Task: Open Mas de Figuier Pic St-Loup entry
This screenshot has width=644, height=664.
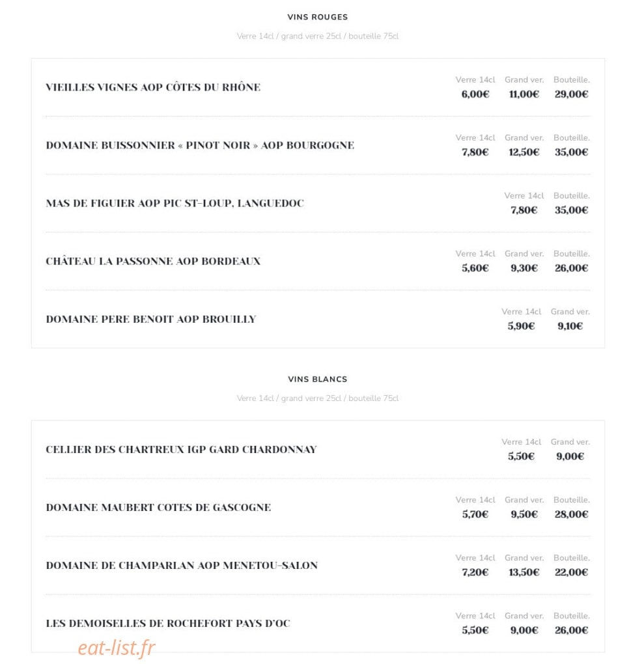Action: pos(175,203)
